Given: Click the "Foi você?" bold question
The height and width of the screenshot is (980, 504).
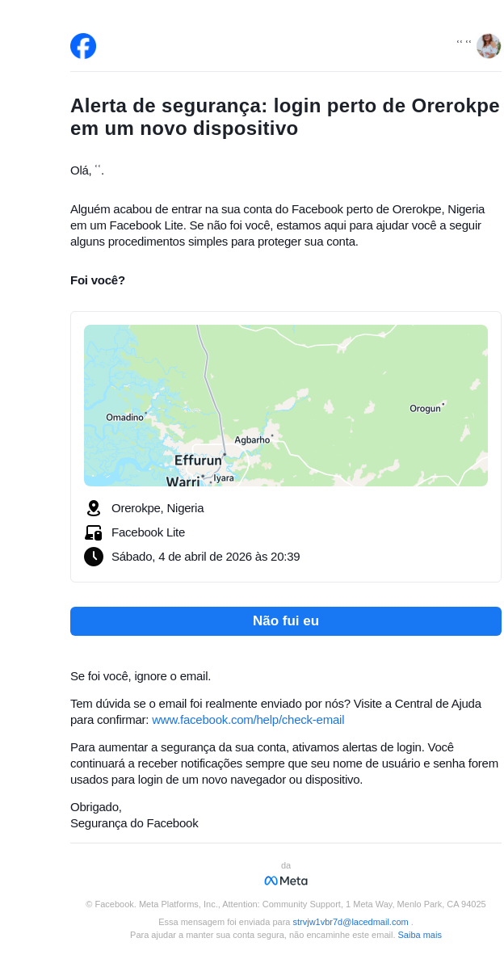Looking at the screenshot, I should (98, 280).
